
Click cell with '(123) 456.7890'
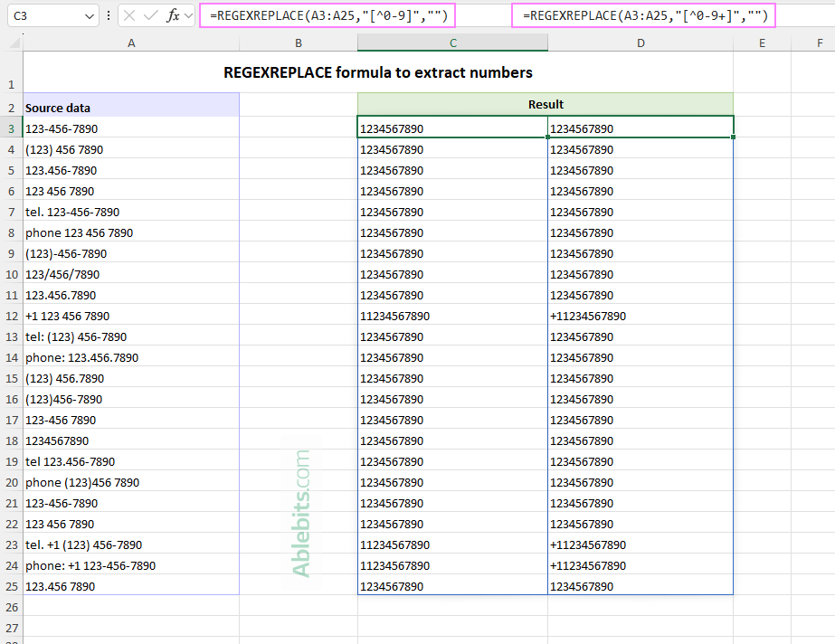pos(131,378)
